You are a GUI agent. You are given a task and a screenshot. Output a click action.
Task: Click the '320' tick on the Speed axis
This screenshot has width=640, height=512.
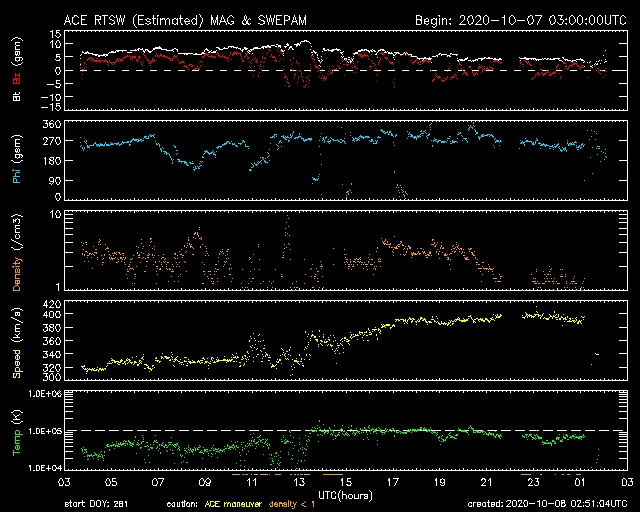52,367
